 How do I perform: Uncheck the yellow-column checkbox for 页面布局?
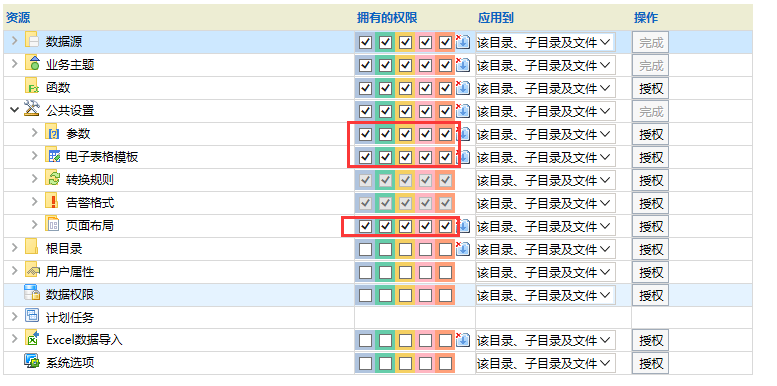[405, 226]
